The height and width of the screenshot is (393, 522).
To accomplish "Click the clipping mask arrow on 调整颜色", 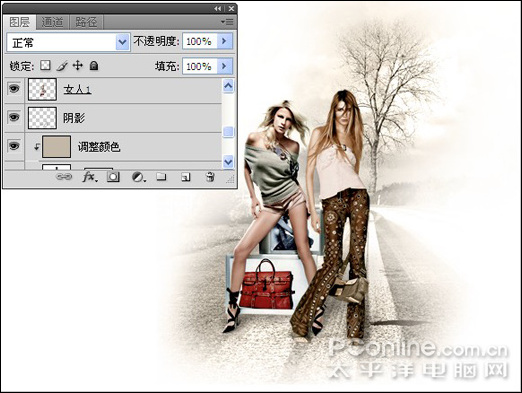I will (x=37, y=146).
